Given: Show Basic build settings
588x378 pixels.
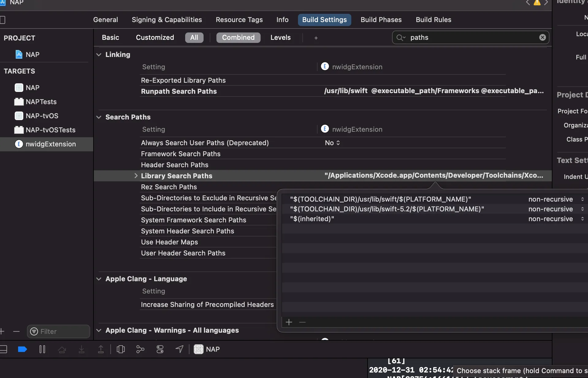Looking at the screenshot, I should tap(110, 37).
